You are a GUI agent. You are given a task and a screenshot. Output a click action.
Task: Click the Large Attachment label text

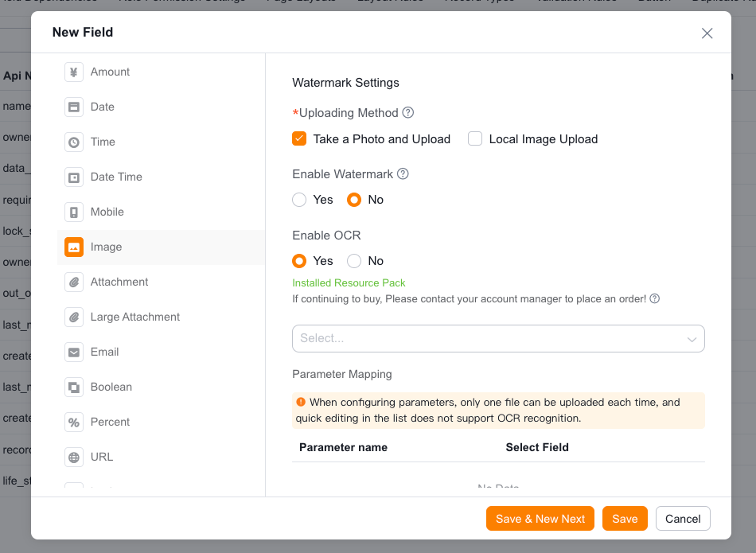[x=135, y=317]
